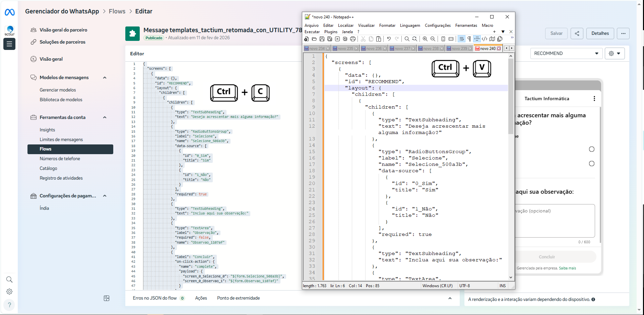Click the Print icon in Notepad++ toolbar
Viewport: 644px width, 315px height.
click(352, 39)
